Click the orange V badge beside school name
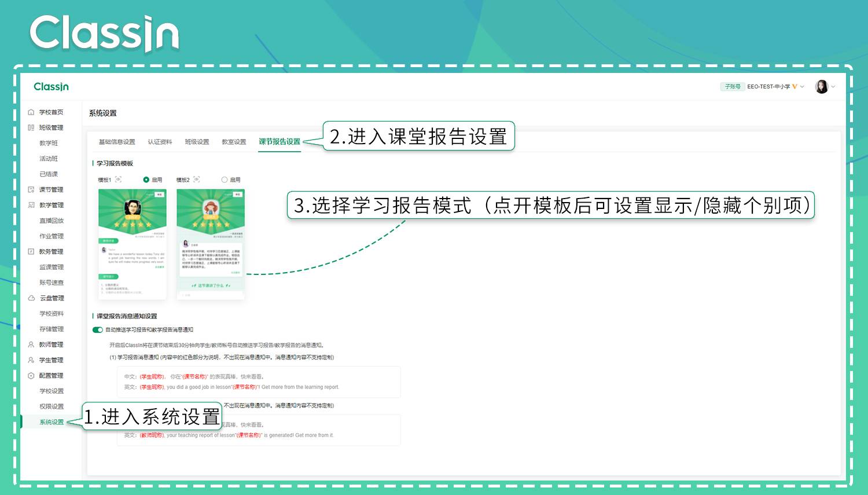Viewport: 868px width, 495px height. click(x=795, y=87)
